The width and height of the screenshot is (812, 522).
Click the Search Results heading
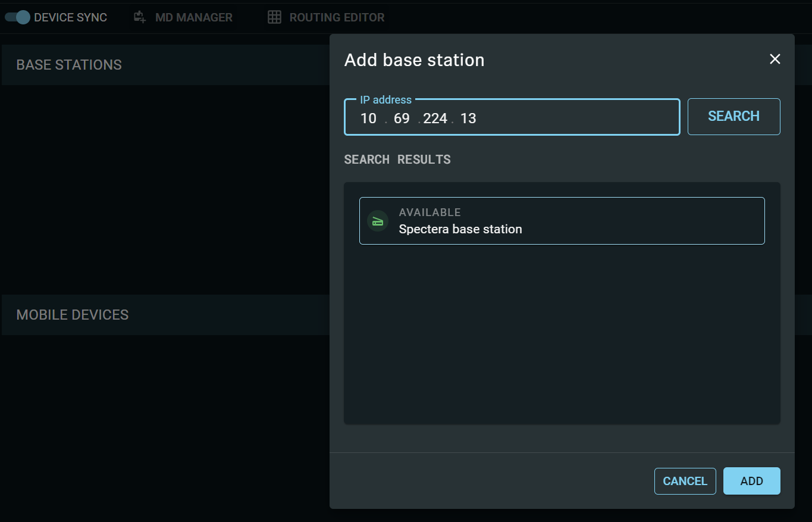click(397, 160)
